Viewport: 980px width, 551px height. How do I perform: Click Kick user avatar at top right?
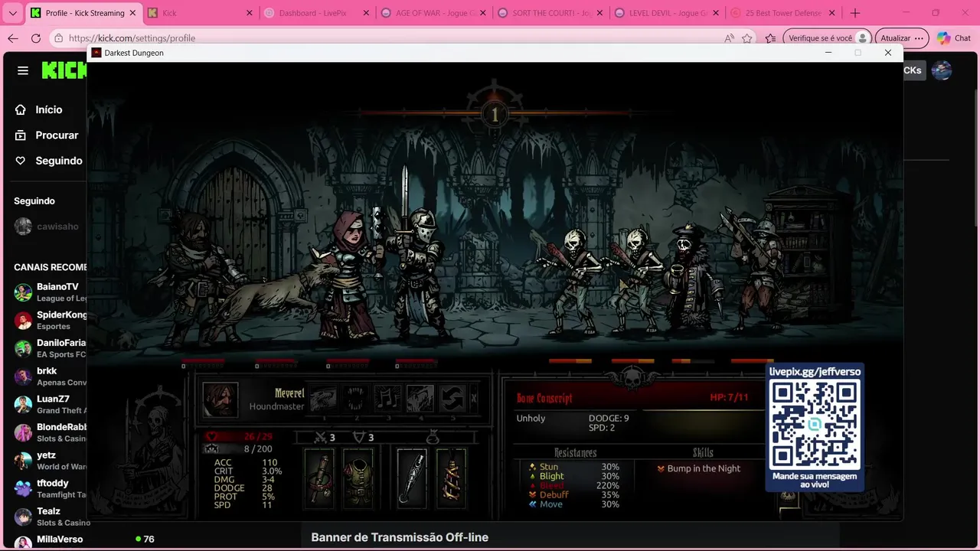click(942, 70)
